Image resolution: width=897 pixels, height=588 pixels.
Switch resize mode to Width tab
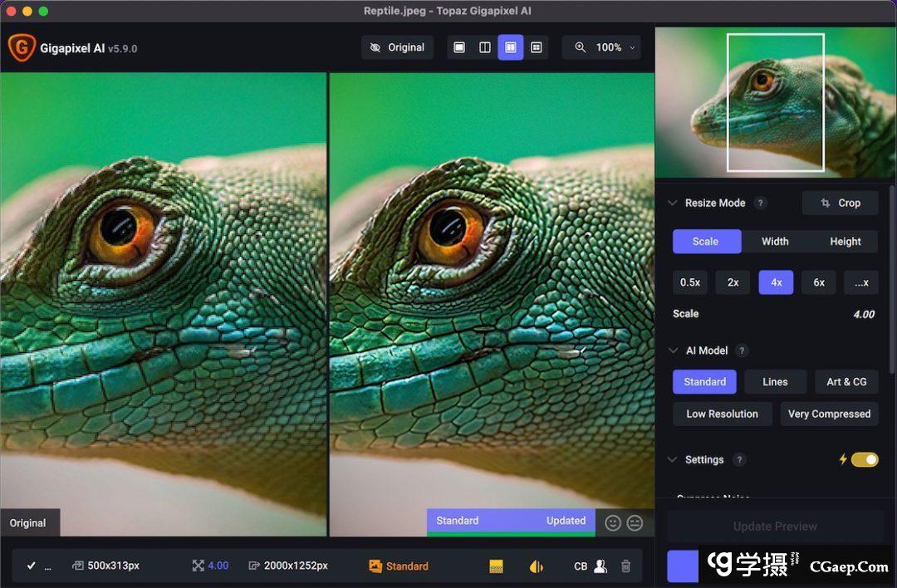pos(775,242)
